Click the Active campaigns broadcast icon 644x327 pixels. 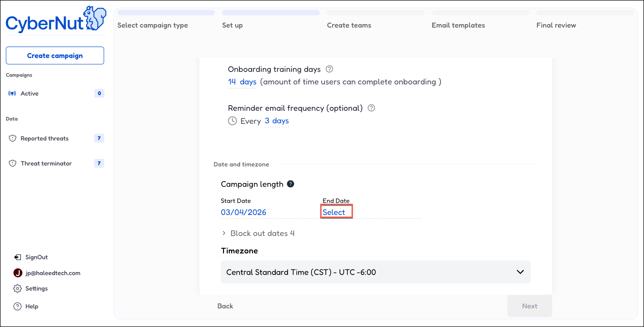click(12, 94)
